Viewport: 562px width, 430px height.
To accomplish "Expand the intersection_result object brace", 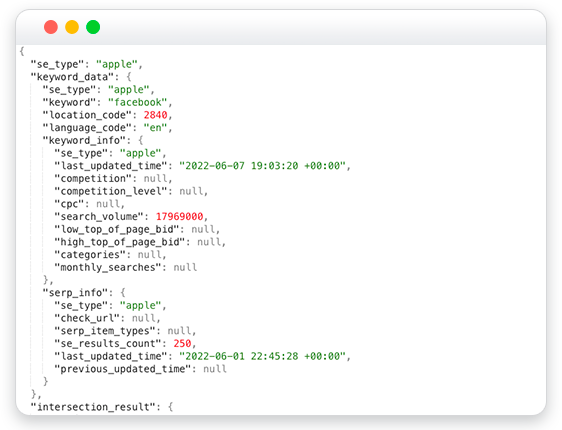I will click(x=170, y=407).
